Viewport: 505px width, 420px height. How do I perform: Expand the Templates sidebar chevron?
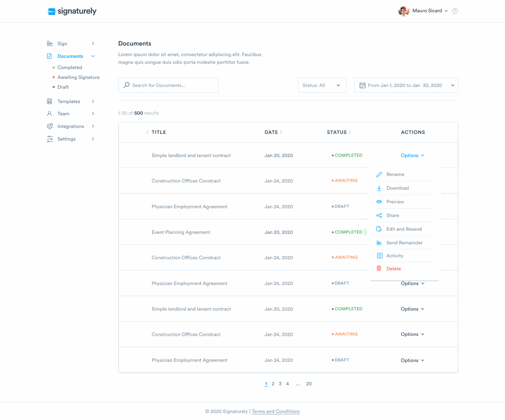click(x=93, y=101)
